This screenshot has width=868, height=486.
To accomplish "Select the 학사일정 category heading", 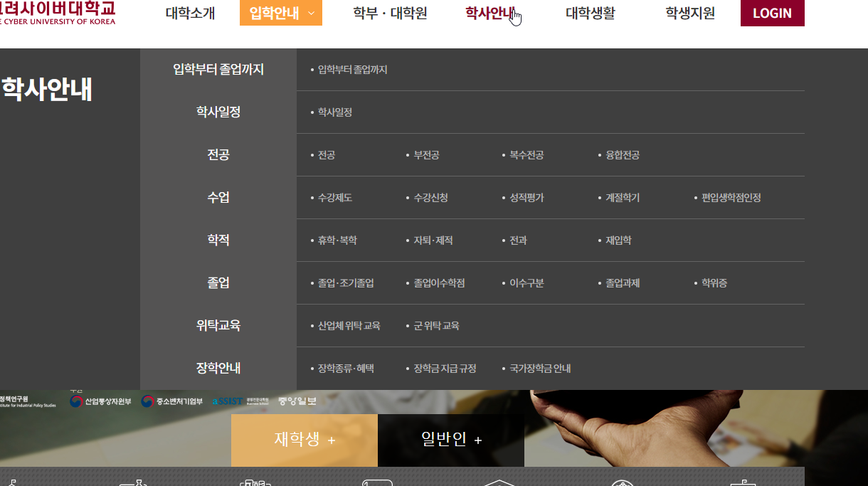I will pos(218,112).
